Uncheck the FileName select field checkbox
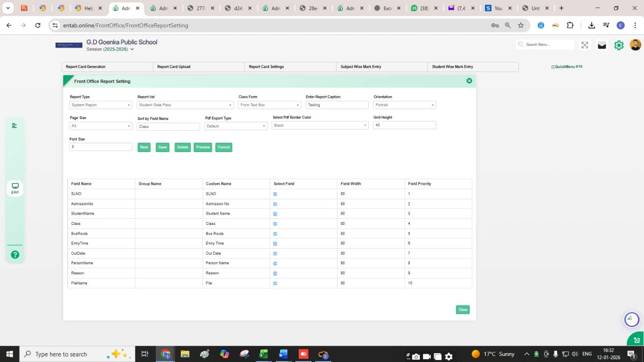 click(275, 283)
